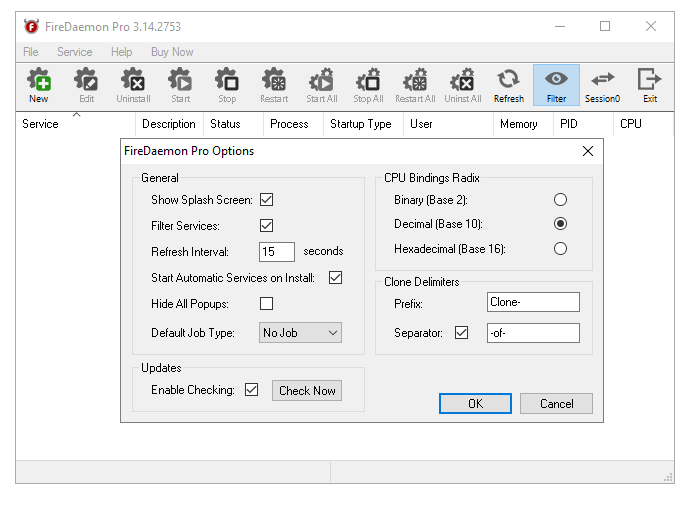Click the Cancel button
Viewport: 693px width, 507px height.
(x=556, y=404)
